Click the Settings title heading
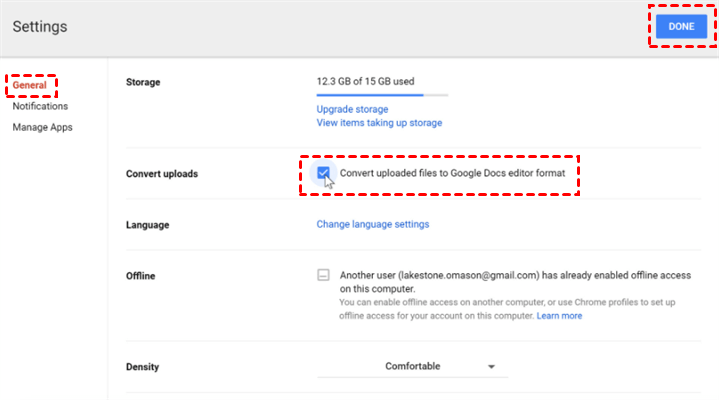This screenshot has height=400, width=719. click(40, 27)
